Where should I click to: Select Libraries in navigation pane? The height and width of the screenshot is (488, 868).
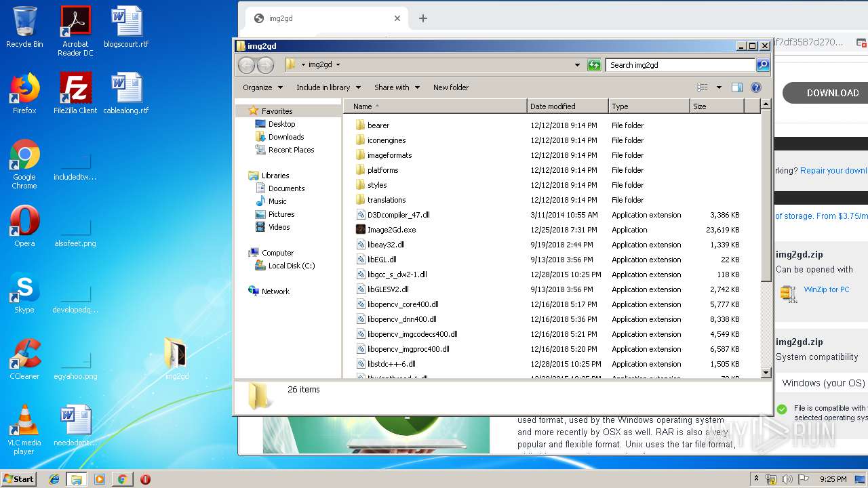tap(275, 176)
